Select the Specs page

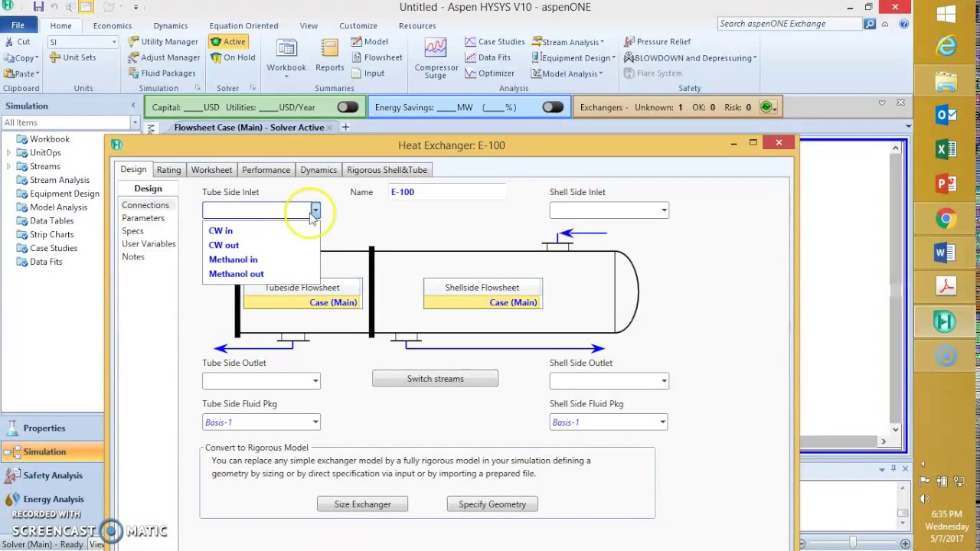[x=132, y=231]
